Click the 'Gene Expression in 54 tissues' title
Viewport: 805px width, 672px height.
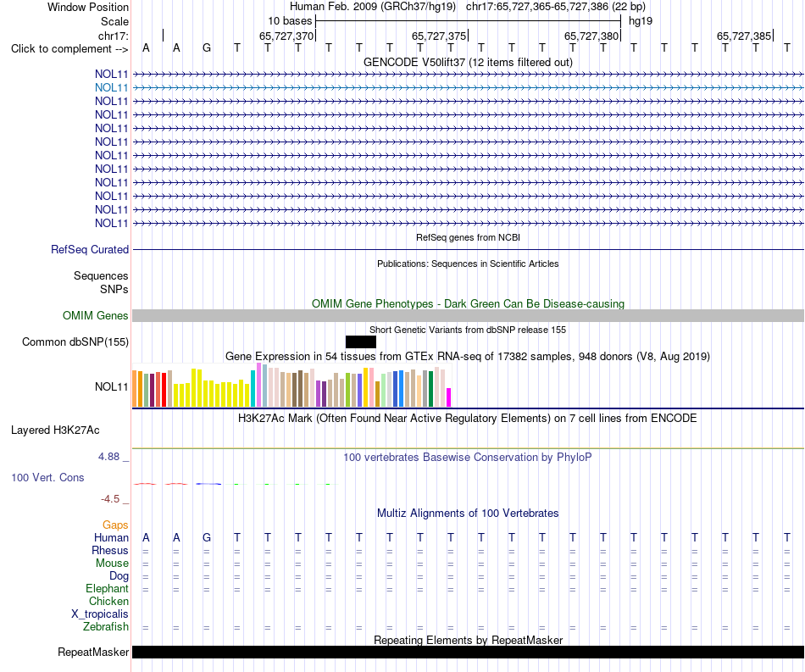(x=468, y=356)
